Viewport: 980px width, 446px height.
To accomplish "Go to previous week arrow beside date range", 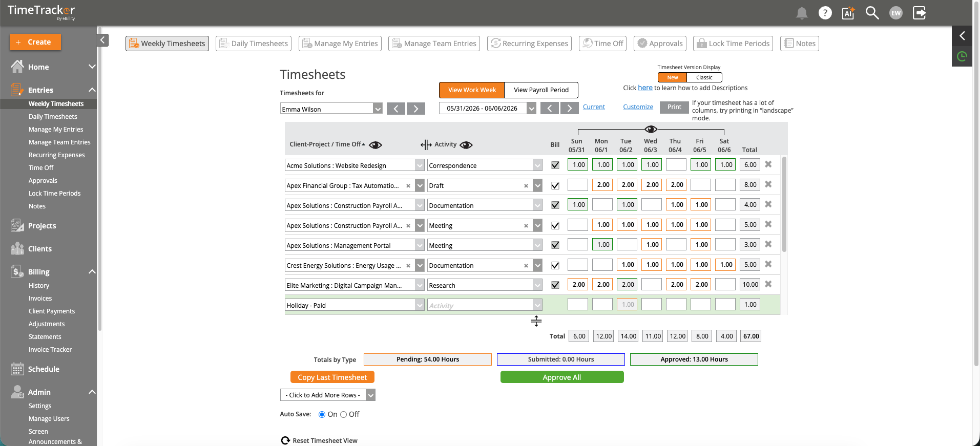I will click(x=550, y=108).
